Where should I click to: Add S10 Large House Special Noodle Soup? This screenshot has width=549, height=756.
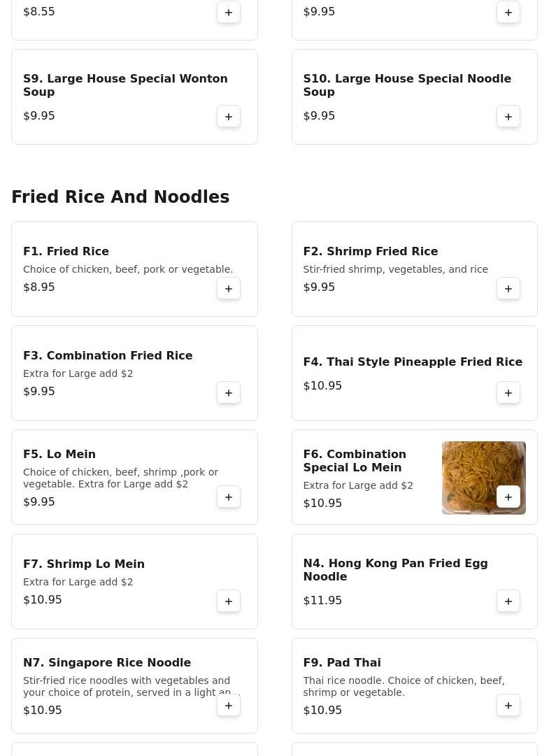tap(508, 117)
